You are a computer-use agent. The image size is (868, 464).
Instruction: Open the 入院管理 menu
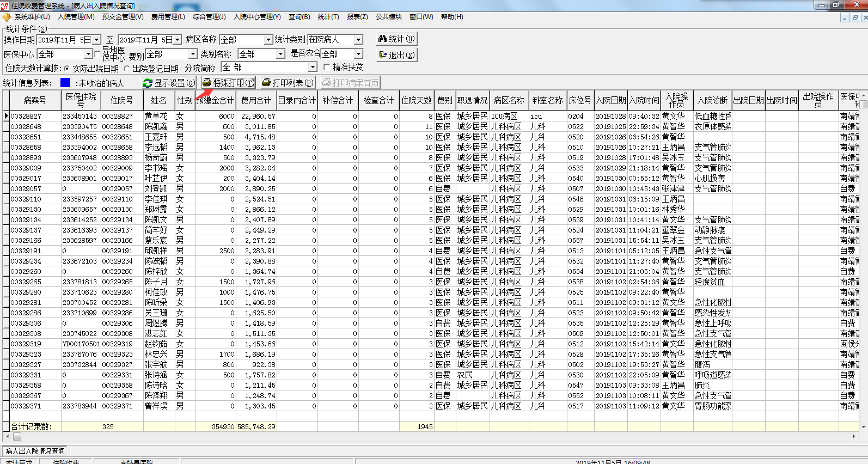tap(76, 17)
